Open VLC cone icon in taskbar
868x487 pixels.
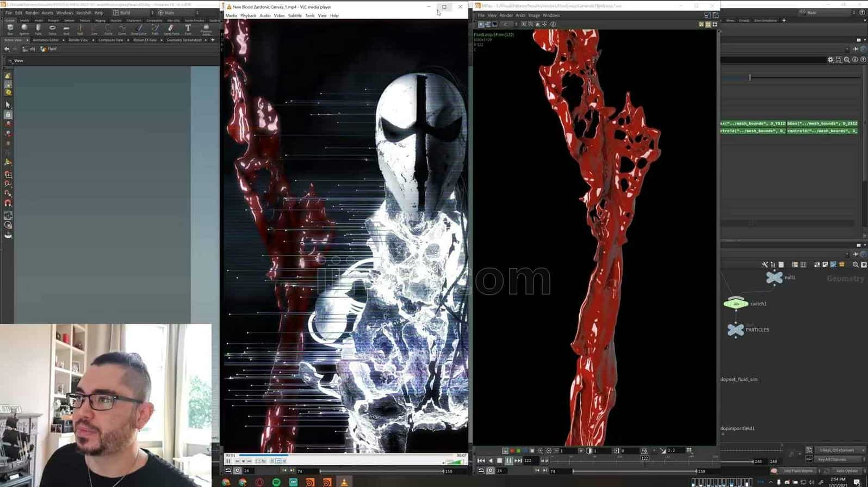[x=344, y=482]
